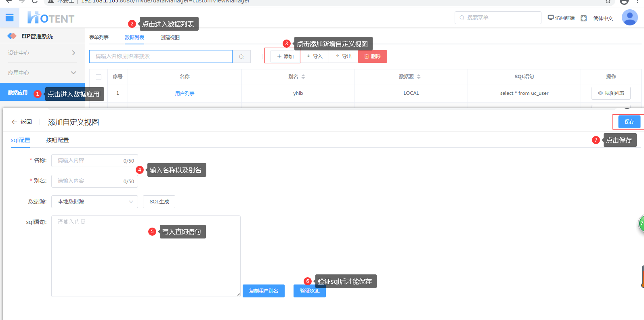Click the 视图列表 eye button
This screenshot has width=644, height=320.
pyautogui.click(x=610, y=93)
